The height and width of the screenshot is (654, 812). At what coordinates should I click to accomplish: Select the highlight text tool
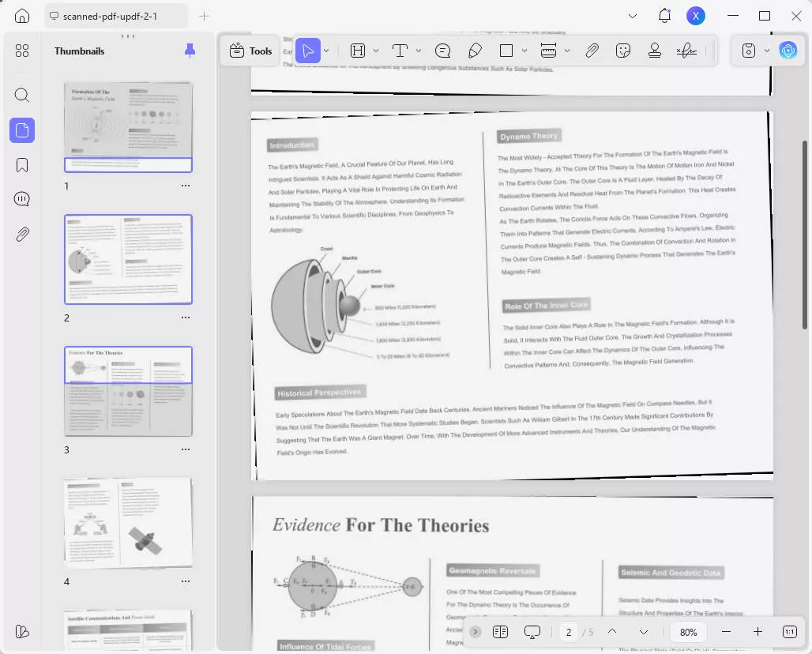click(358, 51)
